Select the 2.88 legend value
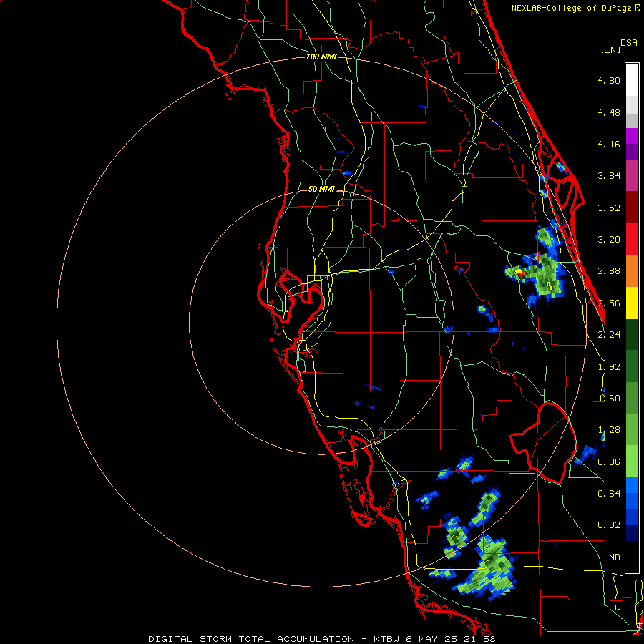Viewport: 644px width, 644px height. [609, 271]
